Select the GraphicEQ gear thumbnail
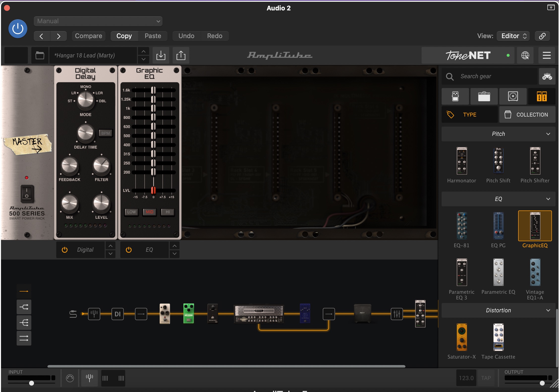 point(535,226)
